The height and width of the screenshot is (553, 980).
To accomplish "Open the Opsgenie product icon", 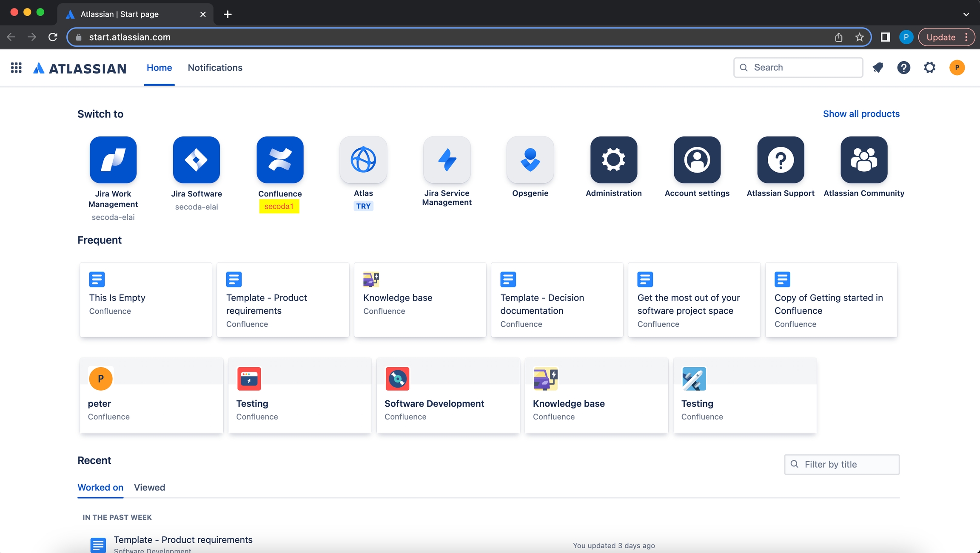I will (530, 160).
